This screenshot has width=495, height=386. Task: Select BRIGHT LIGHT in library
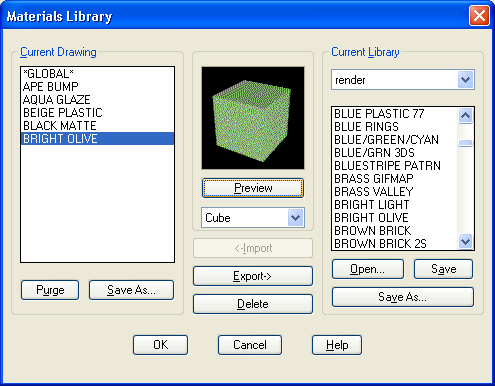pyautogui.click(x=395, y=205)
